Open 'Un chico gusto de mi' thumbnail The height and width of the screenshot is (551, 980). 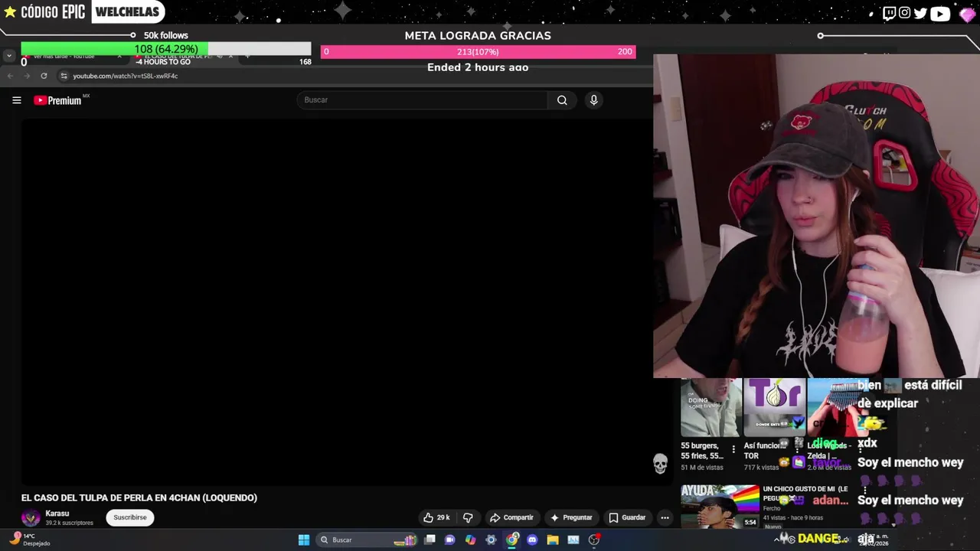(720, 507)
